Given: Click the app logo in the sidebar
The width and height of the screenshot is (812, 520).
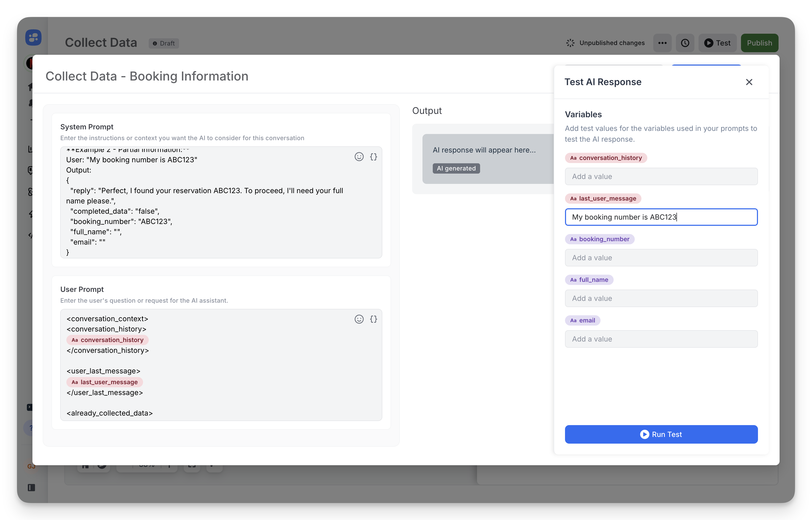Looking at the screenshot, I should tap(33, 38).
